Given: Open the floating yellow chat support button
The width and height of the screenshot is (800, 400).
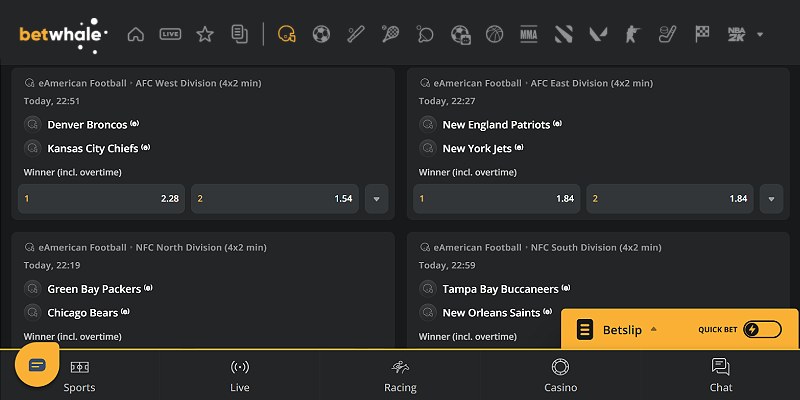Looking at the screenshot, I should pyautogui.click(x=37, y=365).
